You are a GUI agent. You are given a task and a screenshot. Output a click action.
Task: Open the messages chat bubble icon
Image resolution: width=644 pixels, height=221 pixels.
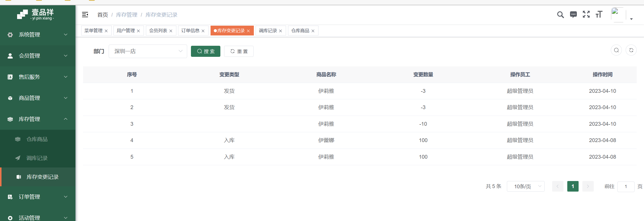click(x=573, y=15)
